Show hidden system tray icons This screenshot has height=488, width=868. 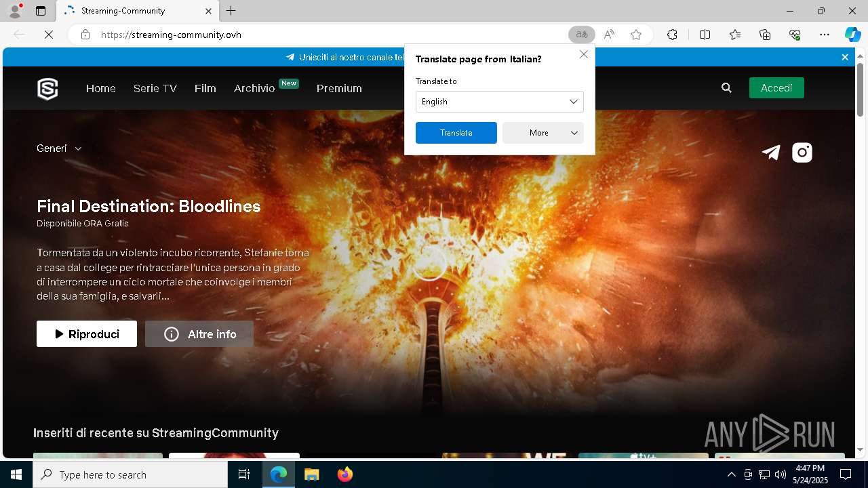point(731,474)
